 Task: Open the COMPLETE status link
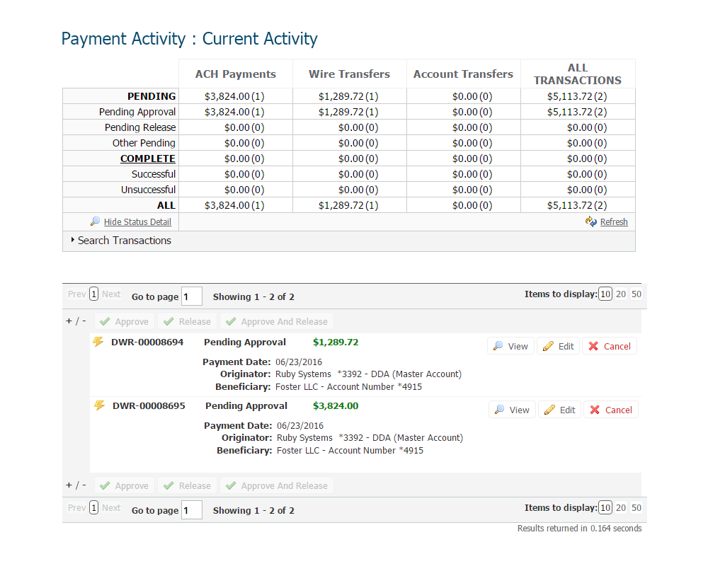click(147, 158)
